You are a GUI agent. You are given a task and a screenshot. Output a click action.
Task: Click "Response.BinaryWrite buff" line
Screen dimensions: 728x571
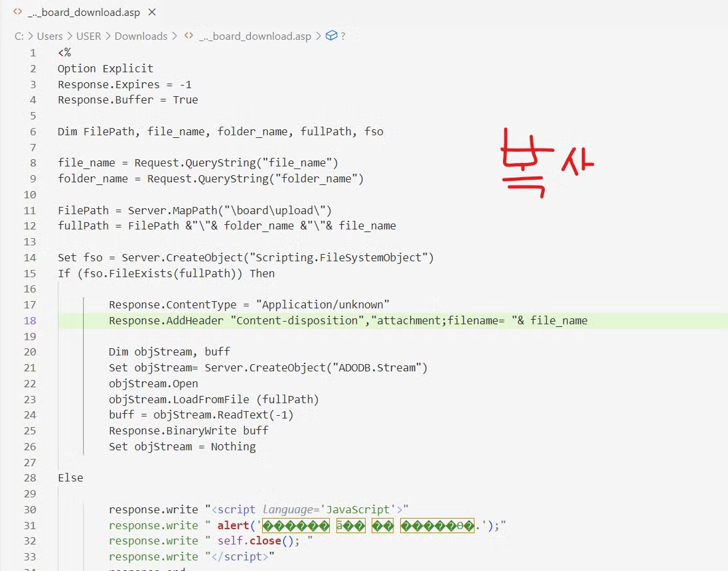[188, 430]
